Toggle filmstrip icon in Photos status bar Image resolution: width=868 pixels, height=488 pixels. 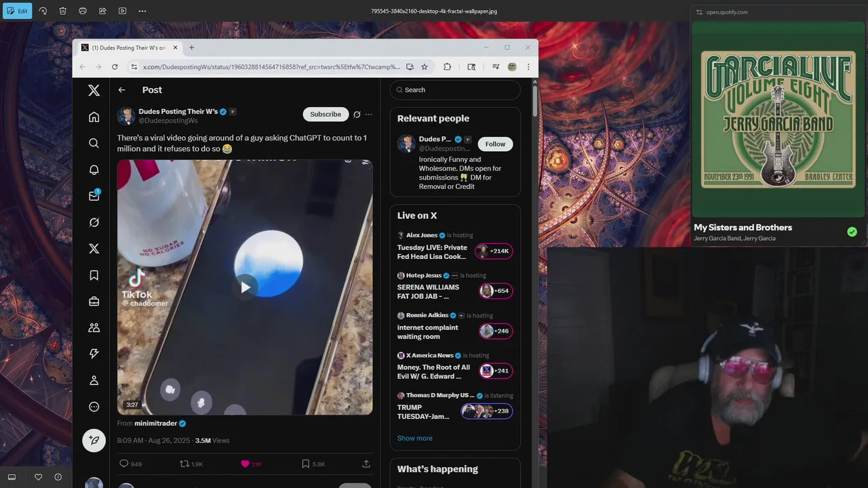(12, 477)
